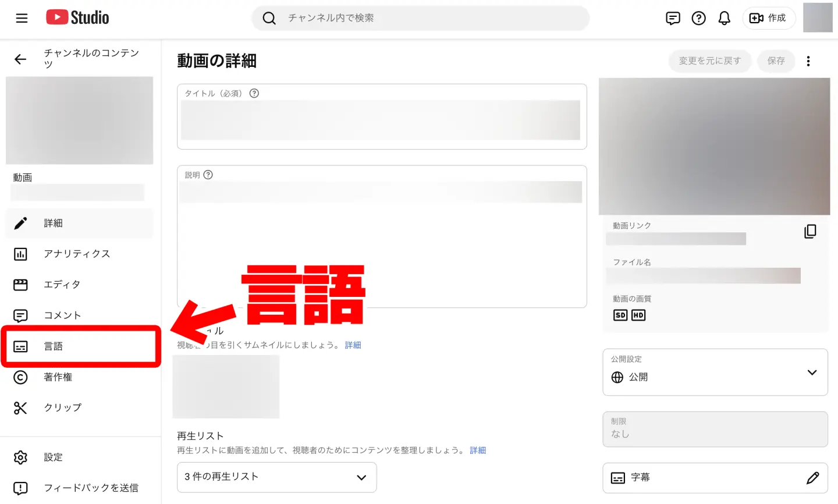Switch to the 言語 section

point(53,346)
